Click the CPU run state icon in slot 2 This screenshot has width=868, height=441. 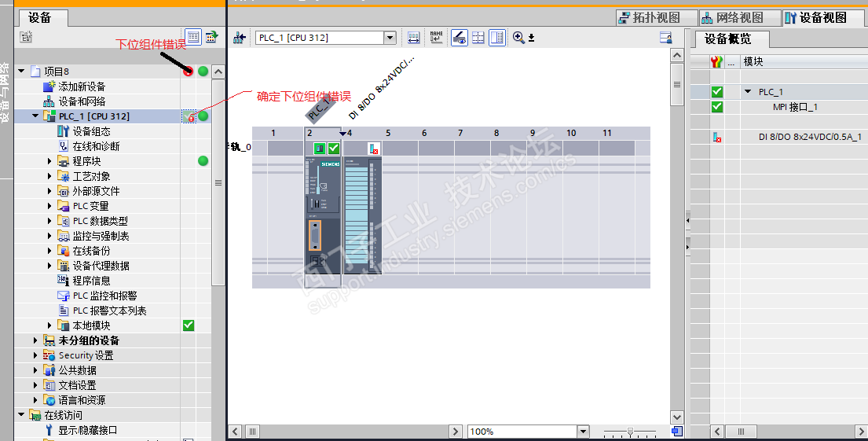tap(320, 148)
